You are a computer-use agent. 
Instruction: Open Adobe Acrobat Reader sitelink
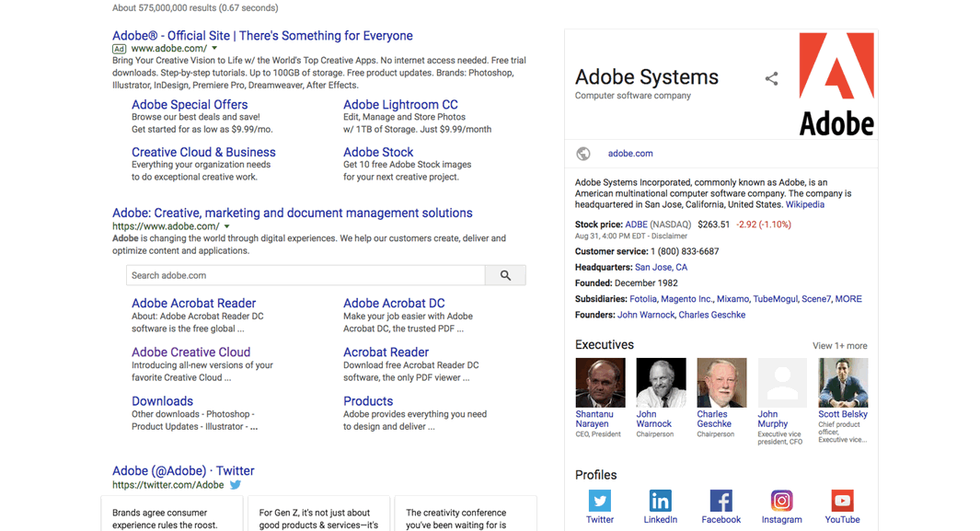(x=194, y=303)
